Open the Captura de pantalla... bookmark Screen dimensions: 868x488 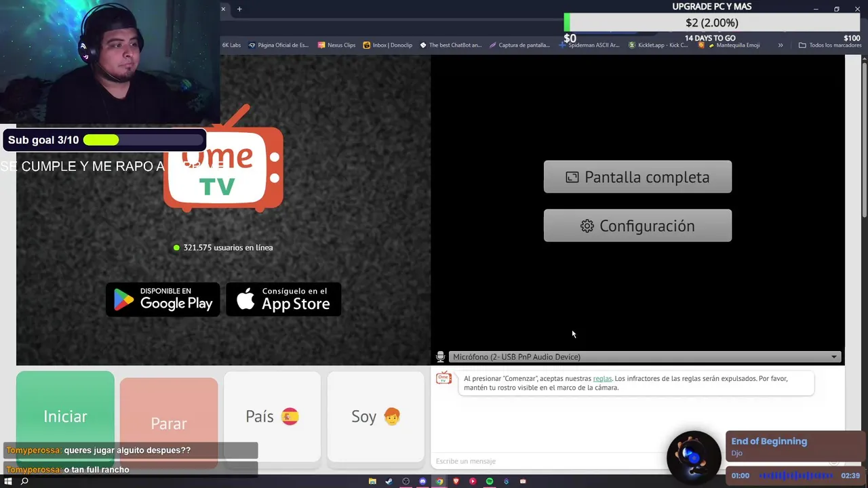[519, 45]
